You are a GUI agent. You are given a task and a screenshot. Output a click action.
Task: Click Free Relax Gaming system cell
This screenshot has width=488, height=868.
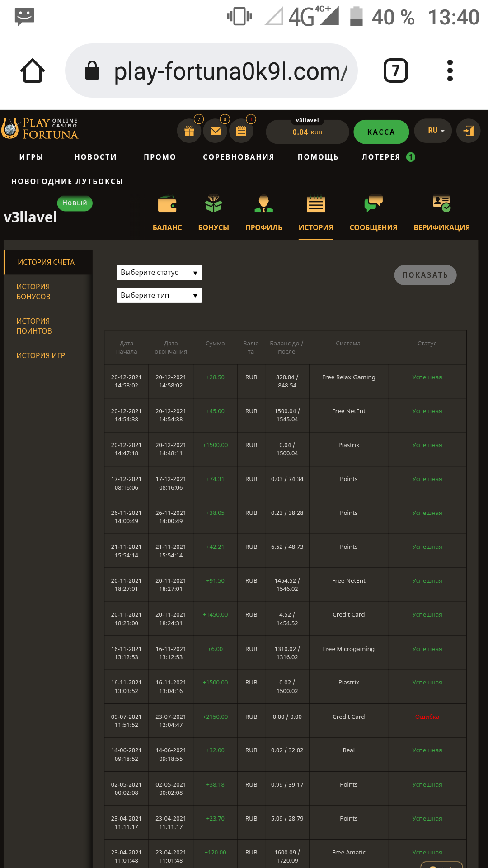click(x=349, y=377)
